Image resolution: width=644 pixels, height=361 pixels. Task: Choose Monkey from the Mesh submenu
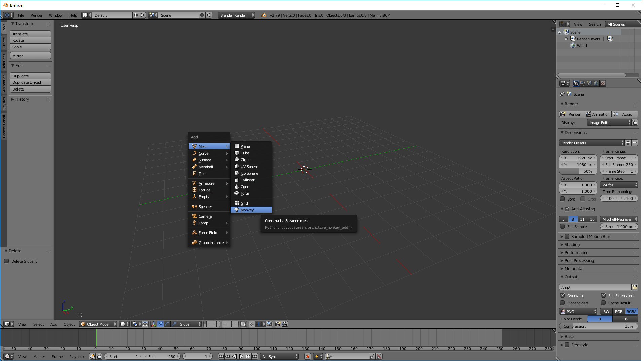tap(251, 210)
